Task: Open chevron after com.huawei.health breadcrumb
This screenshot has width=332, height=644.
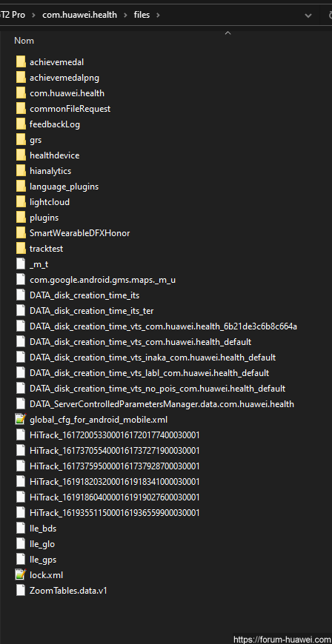Action: click(125, 16)
